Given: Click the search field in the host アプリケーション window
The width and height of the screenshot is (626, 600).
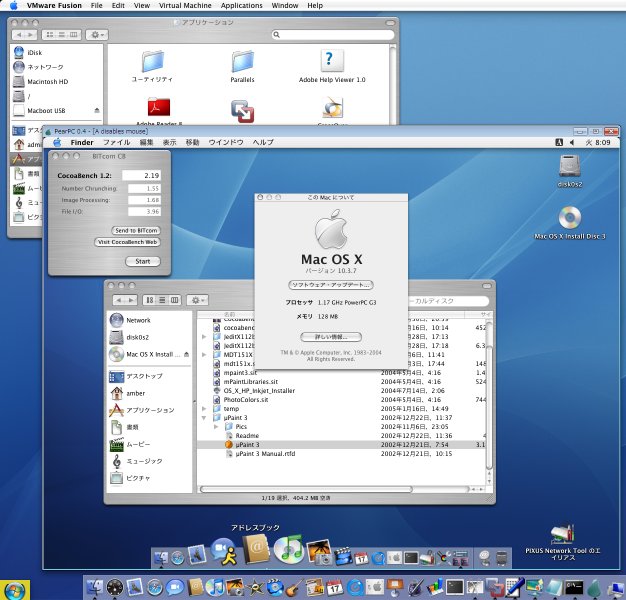Looking at the screenshot, I should coord(333,35).
